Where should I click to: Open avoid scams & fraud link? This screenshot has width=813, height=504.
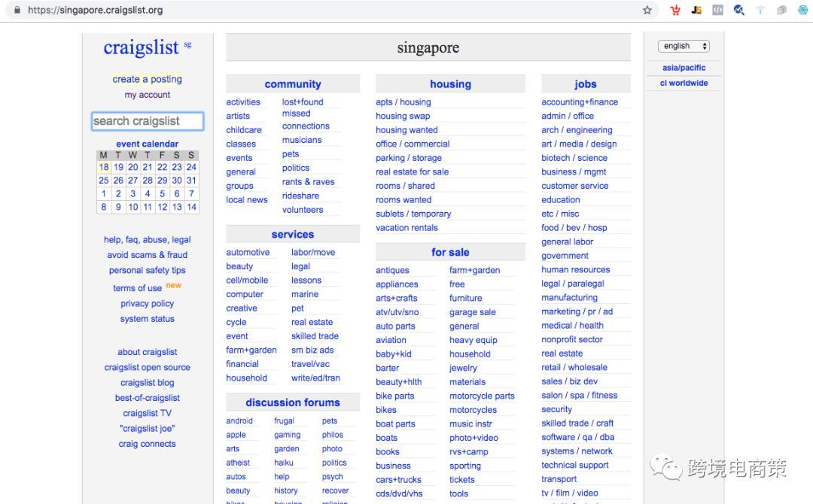click(148, 255)
